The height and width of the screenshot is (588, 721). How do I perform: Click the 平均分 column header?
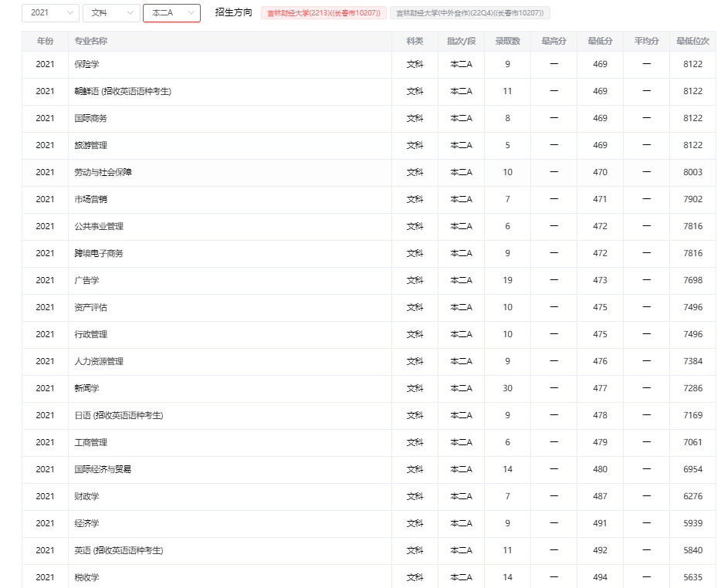(x=646, y=41)
